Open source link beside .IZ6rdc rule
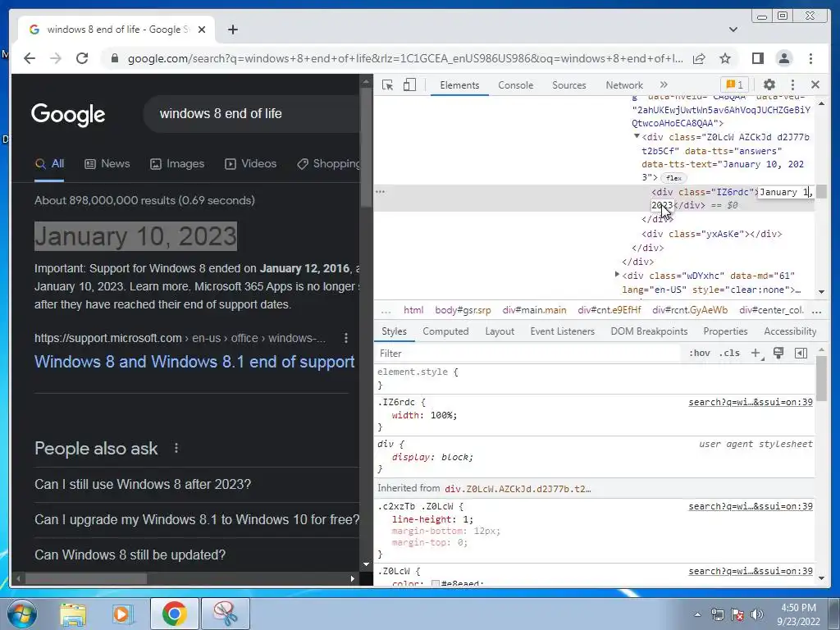 click(750, 402)
